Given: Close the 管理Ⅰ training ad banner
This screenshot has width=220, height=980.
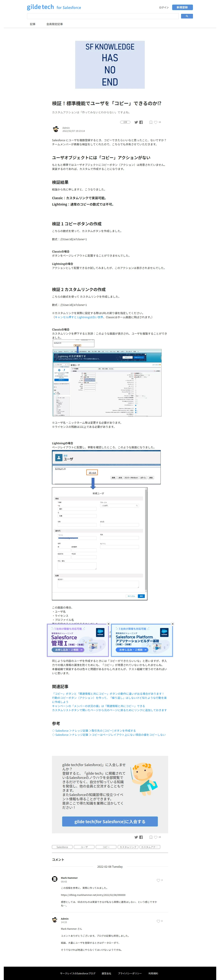Looking at the screenshot, I should click(x=108, y=624).
